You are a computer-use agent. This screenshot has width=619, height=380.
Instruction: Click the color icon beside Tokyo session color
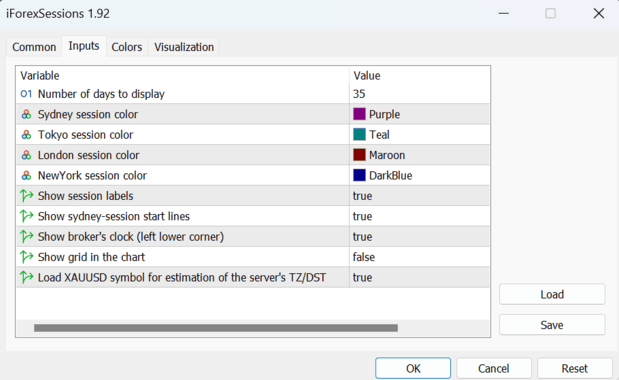tap(26, 135)
